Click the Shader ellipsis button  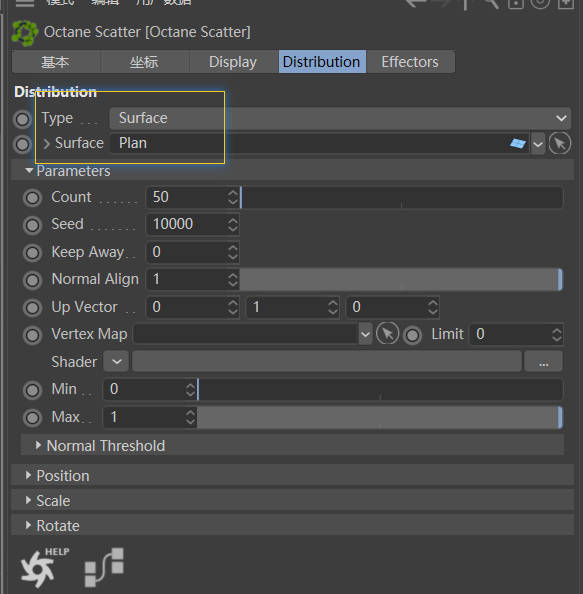tap(544, 362)
